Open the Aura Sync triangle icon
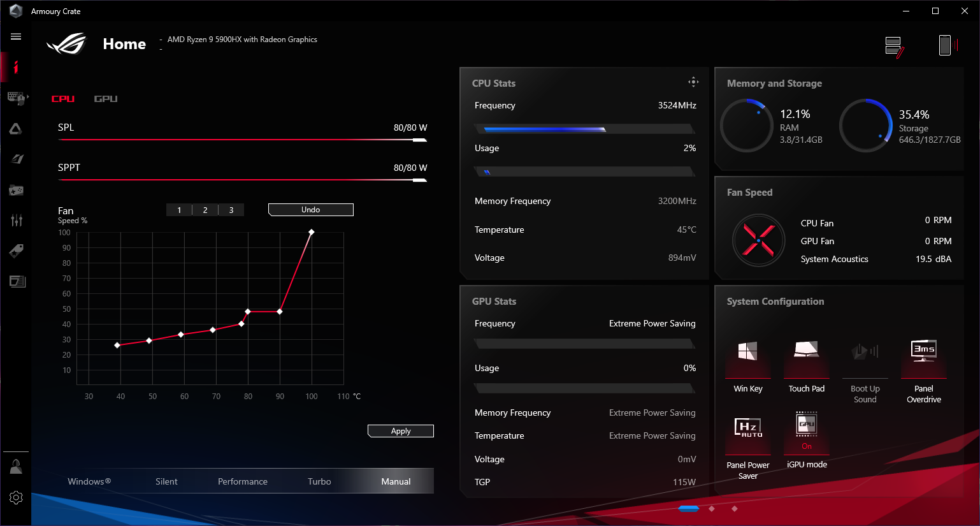The height and width of the screenshot is (526, 980). (x=16, y=129)
